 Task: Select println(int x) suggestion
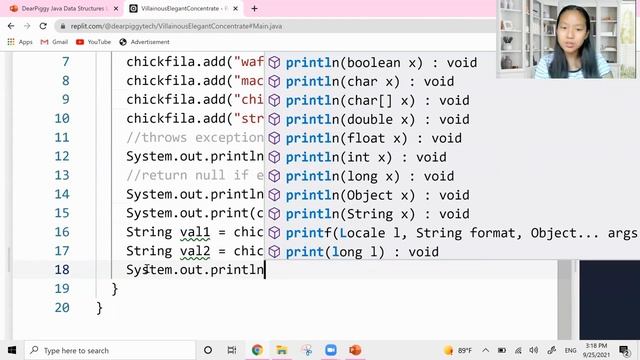[x=366, y=157]
